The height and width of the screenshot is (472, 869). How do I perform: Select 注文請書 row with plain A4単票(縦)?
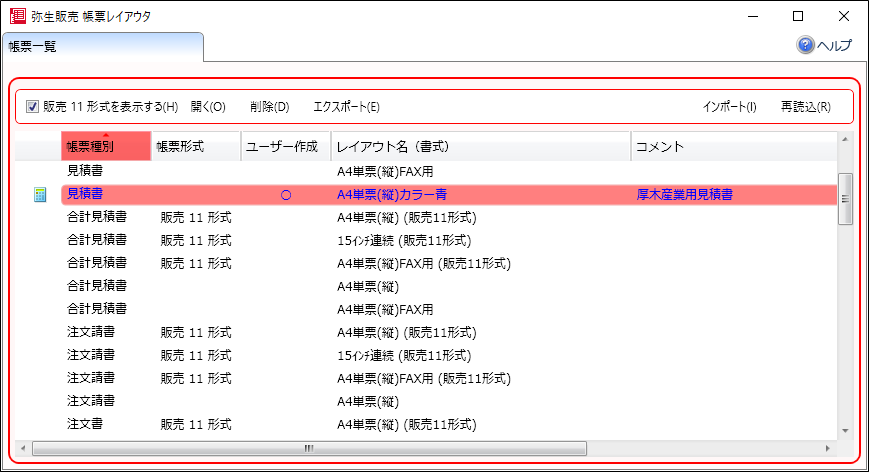pyautogui.click(x=449, y=401)
